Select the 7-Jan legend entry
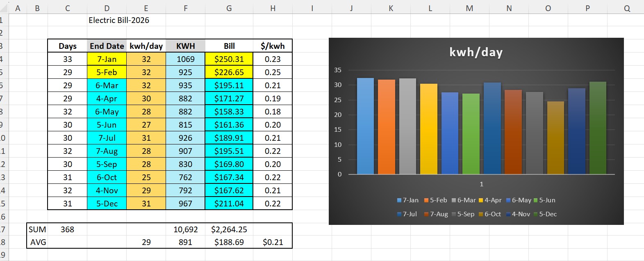This screenshot has width=644, height=261. pyautogui.click(x=408, y=200)
